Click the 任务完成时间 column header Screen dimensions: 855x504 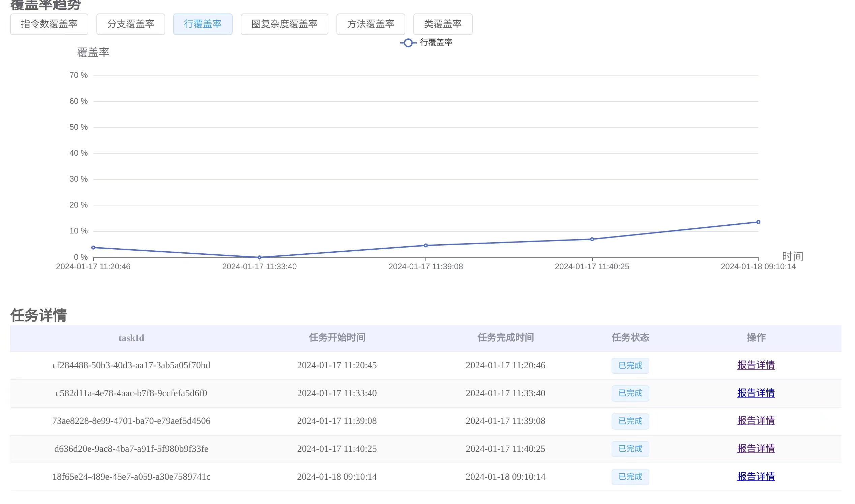506,338
